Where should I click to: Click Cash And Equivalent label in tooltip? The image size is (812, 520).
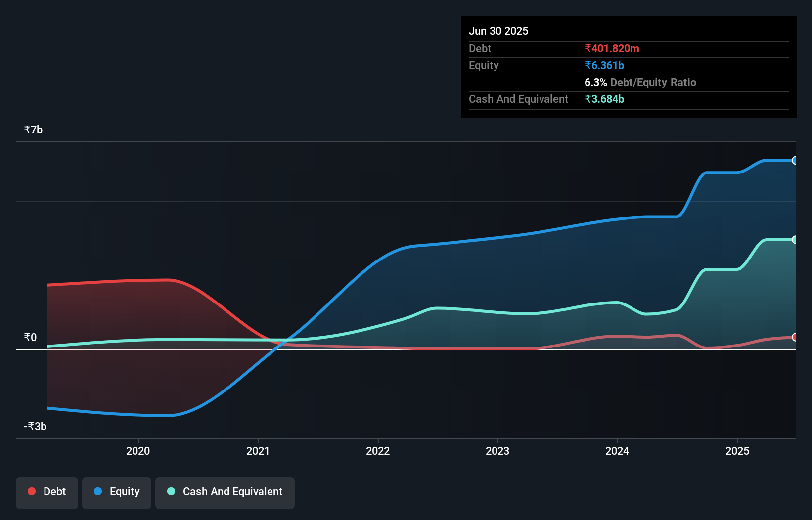click(x=518, y=99)
